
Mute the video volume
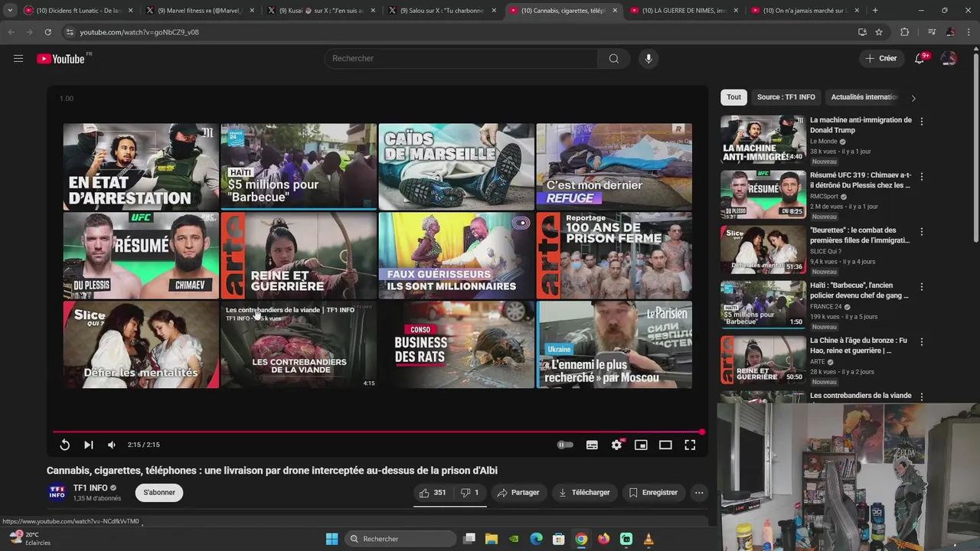(112, 445)
